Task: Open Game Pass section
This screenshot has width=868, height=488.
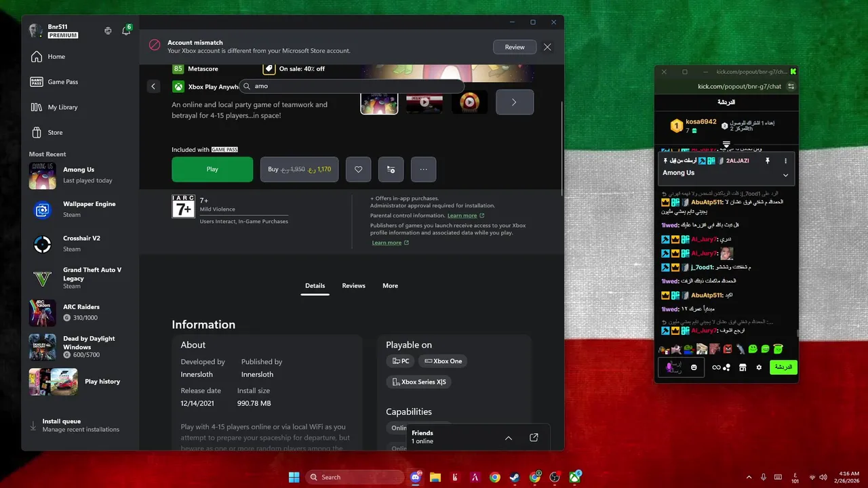Action: (x=80, y=82)
